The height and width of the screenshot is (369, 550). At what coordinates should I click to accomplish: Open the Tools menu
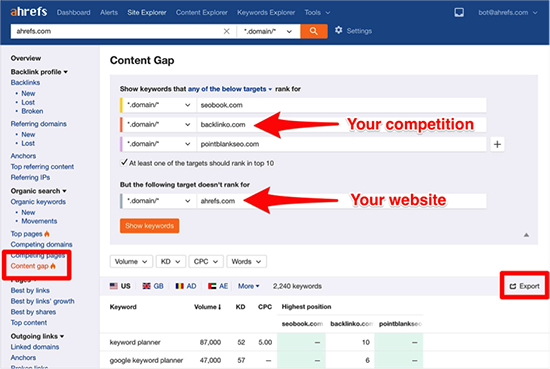[317, 13]
